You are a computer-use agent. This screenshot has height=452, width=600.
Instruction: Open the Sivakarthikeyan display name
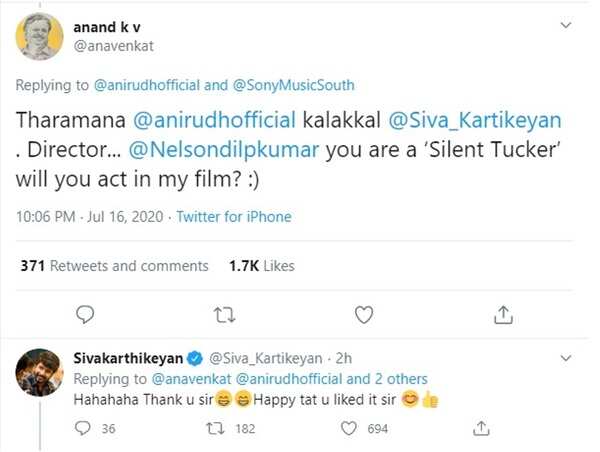point(124,357)
